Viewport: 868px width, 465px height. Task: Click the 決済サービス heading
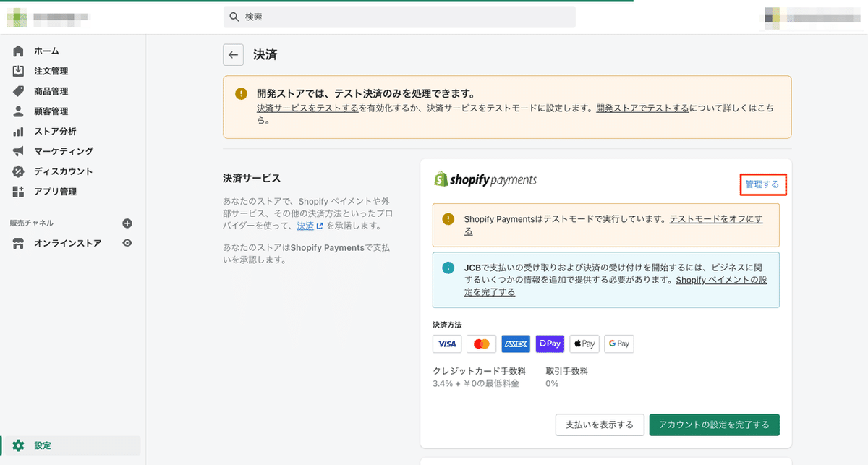pos(252,178)
